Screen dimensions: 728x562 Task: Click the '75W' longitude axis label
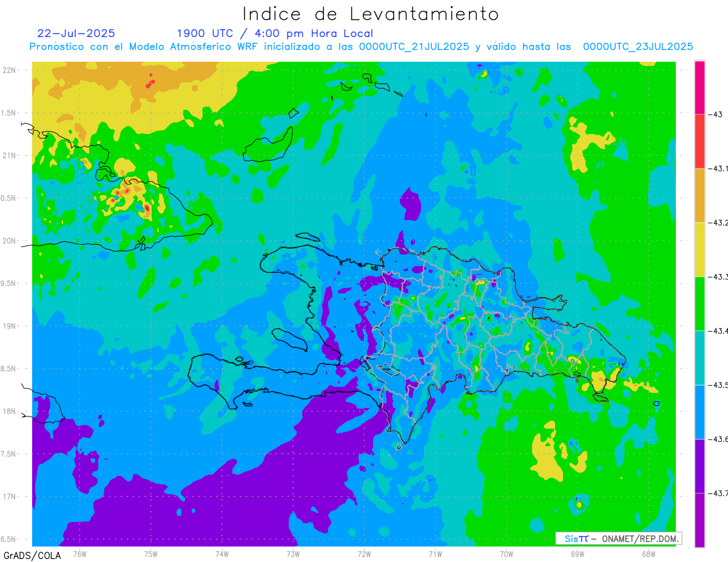coord(150,554)
